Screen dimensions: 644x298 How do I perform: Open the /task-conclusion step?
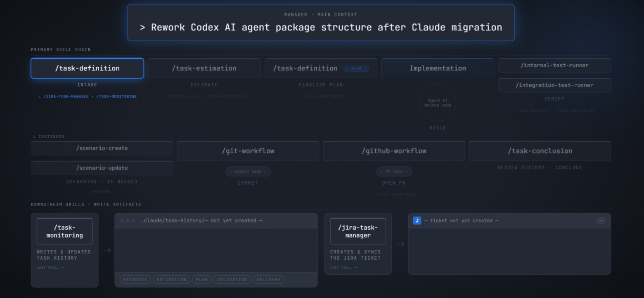(x=540, y=151)
